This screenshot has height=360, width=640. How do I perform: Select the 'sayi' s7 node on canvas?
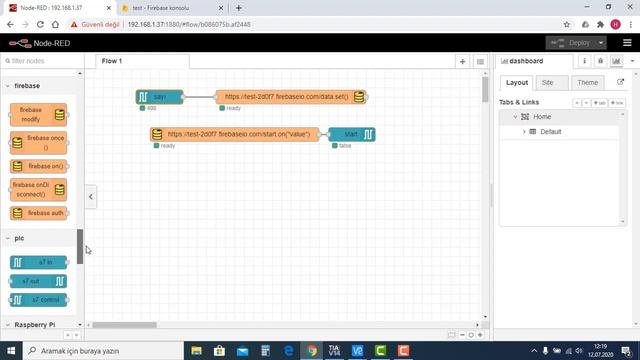(x=160, y=97)
